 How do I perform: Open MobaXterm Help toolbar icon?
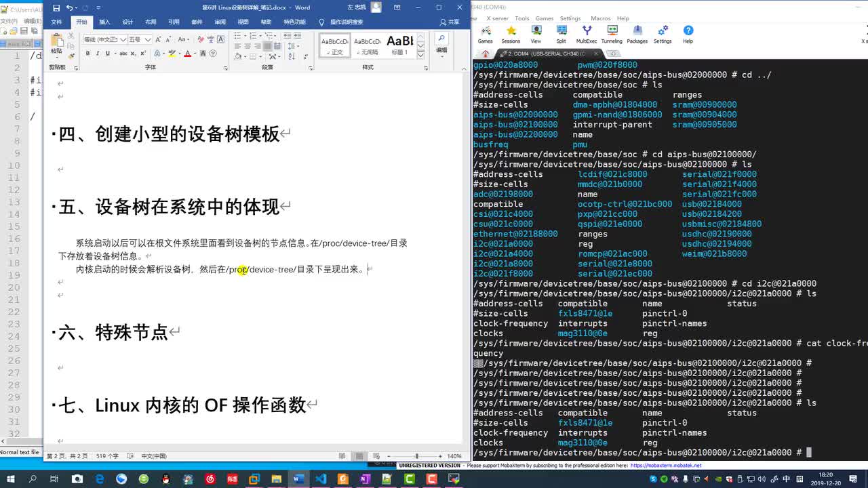688,35
